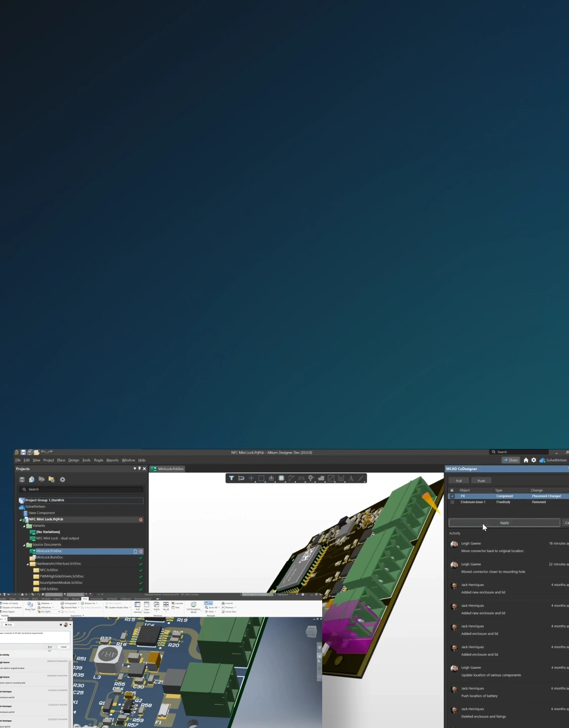Select the place line tool icon

[361, 478]
